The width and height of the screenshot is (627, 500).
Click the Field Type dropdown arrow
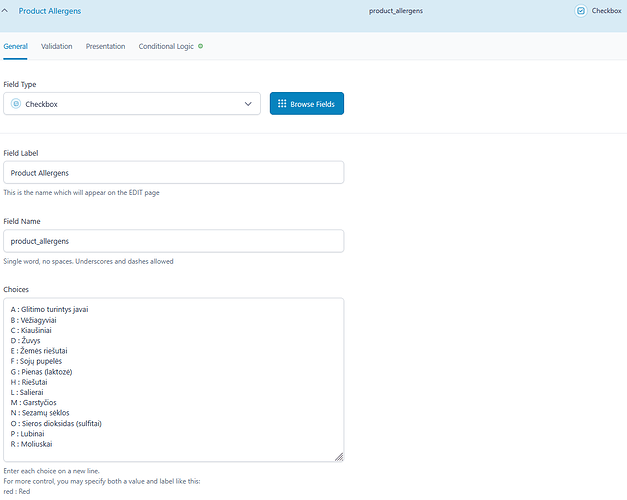point(248,104)
